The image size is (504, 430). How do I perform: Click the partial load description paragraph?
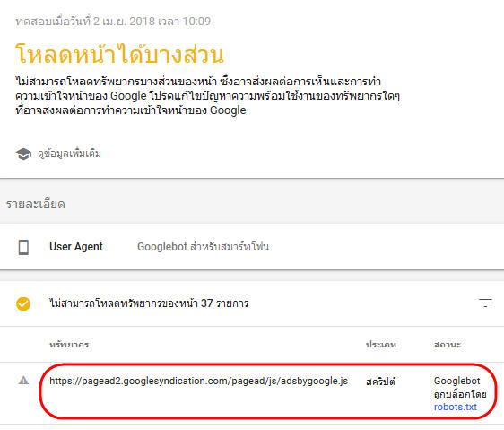(x=208, y=96)
